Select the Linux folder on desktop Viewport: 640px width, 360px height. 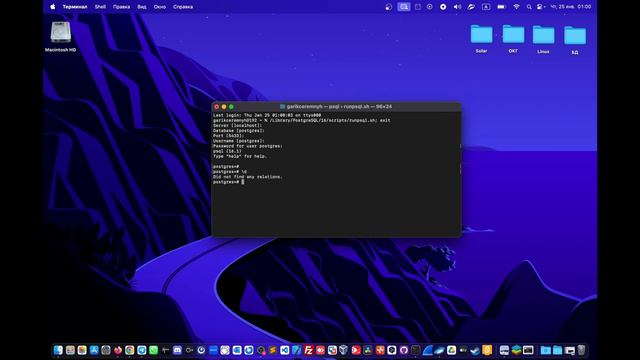[x=543, y=39]
